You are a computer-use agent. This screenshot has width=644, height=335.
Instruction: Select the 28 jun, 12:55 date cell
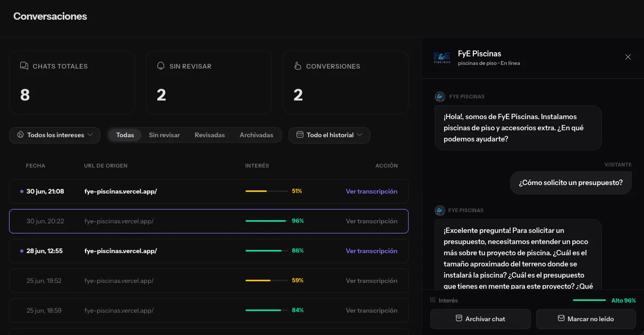pyautogui.click(x=45, y=251)
